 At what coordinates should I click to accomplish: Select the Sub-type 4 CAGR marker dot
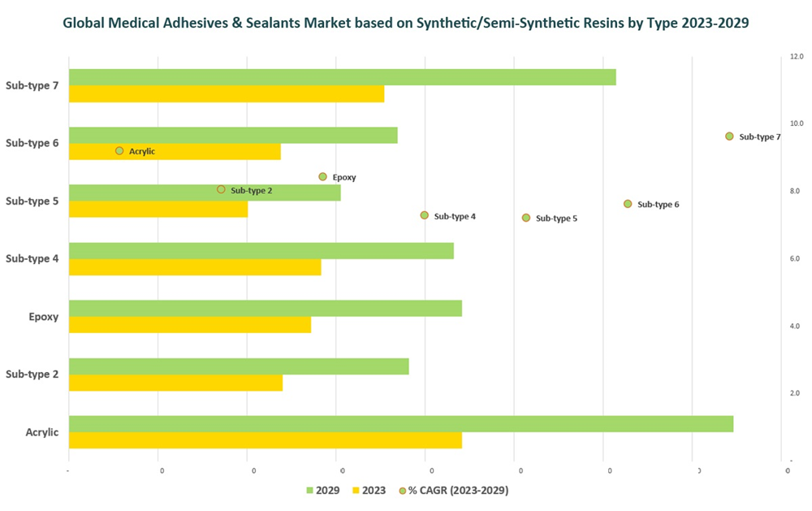click(x=424, y=215)
